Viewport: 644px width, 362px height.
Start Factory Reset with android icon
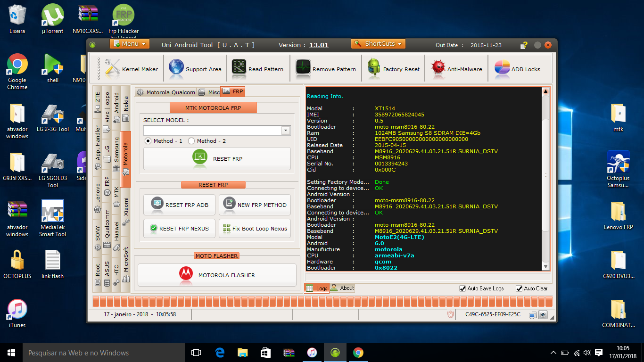(x=393, y=69)
